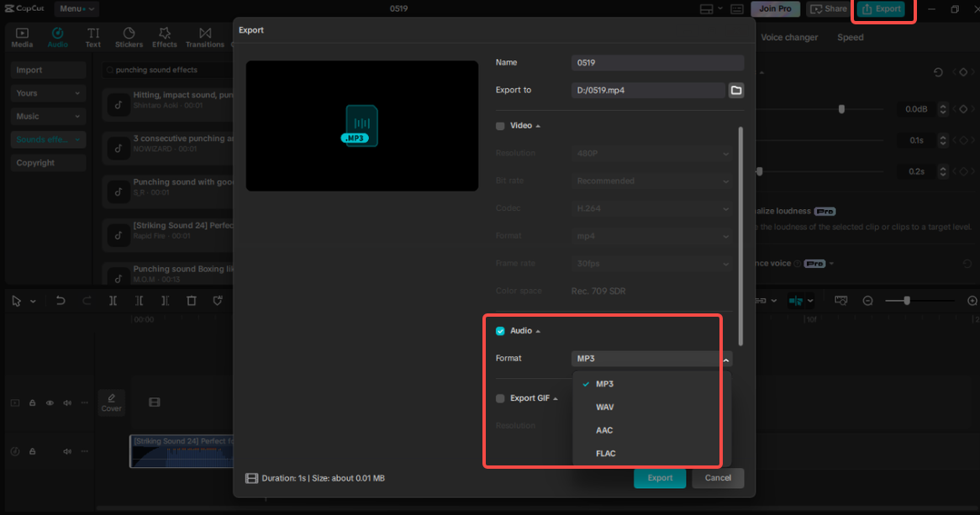This screenshot has width=980, height=515.
Task: Select the Split clip tool
Action: (x=113, y=300)
